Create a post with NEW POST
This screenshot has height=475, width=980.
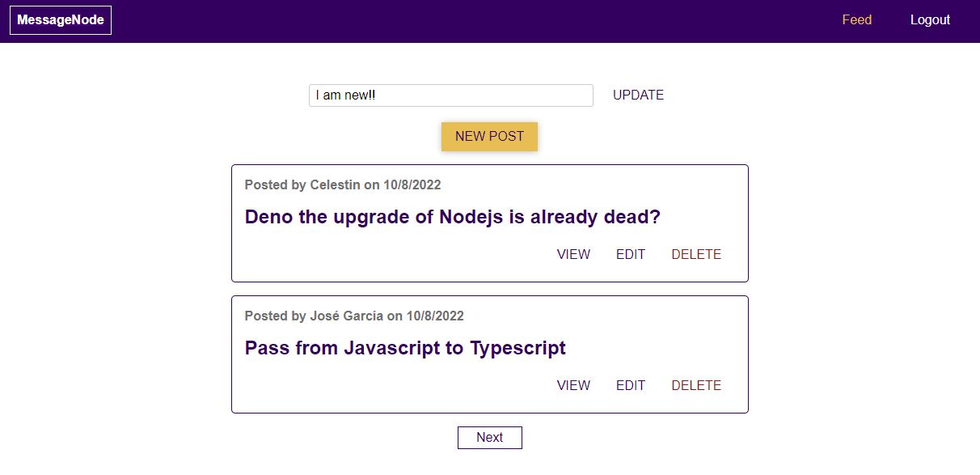tap(489, 137)
